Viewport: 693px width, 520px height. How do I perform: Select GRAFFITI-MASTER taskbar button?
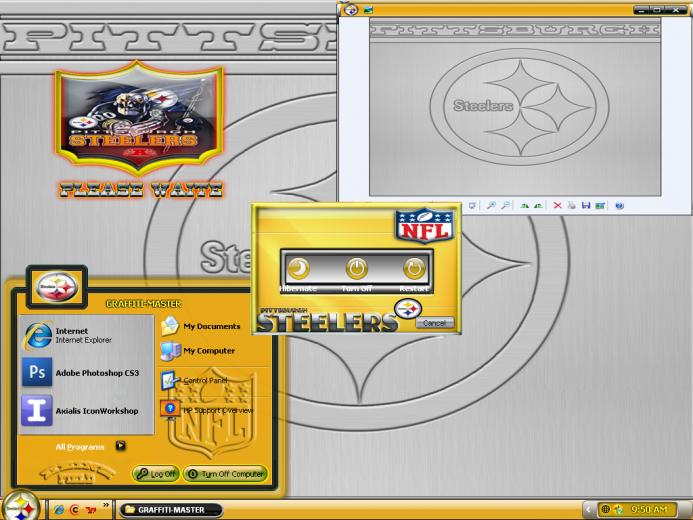(171, 509)
